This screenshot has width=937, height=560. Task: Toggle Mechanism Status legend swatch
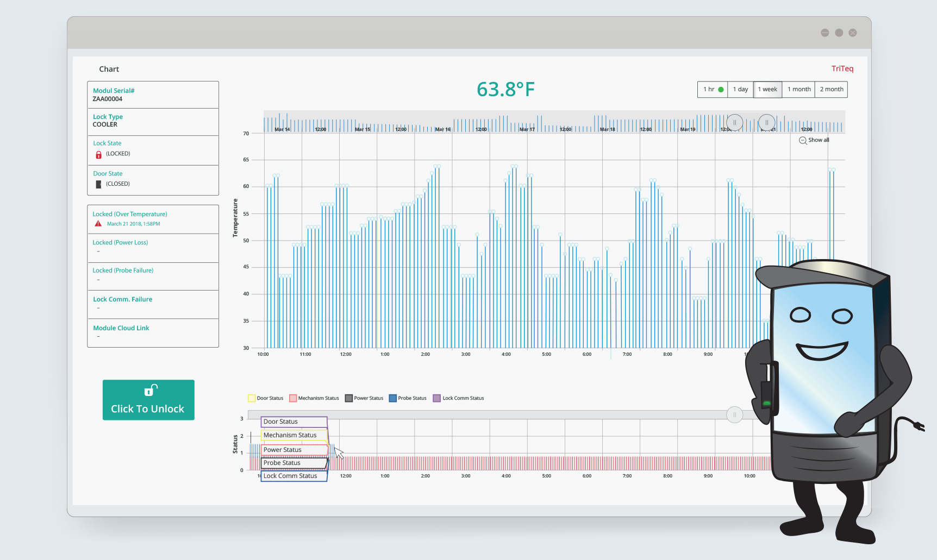pos(293,398)
